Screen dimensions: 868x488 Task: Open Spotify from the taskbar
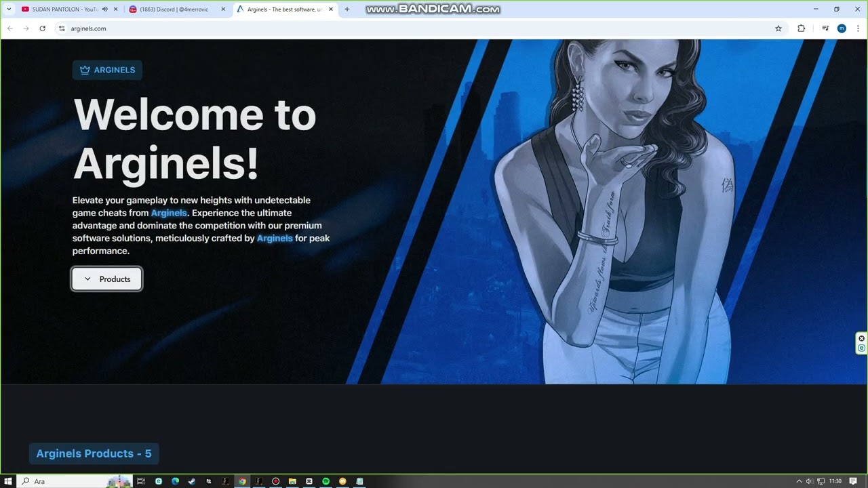point(325,481)
